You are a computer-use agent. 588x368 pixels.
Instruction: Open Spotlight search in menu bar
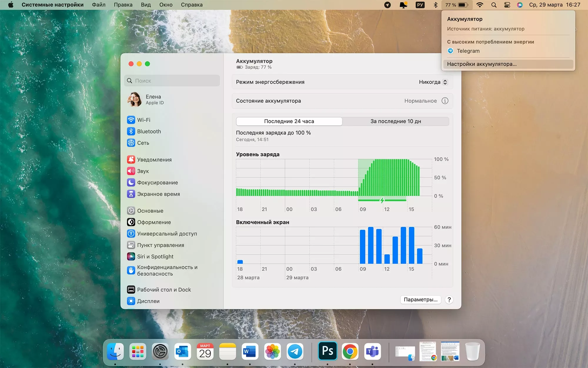494,5
